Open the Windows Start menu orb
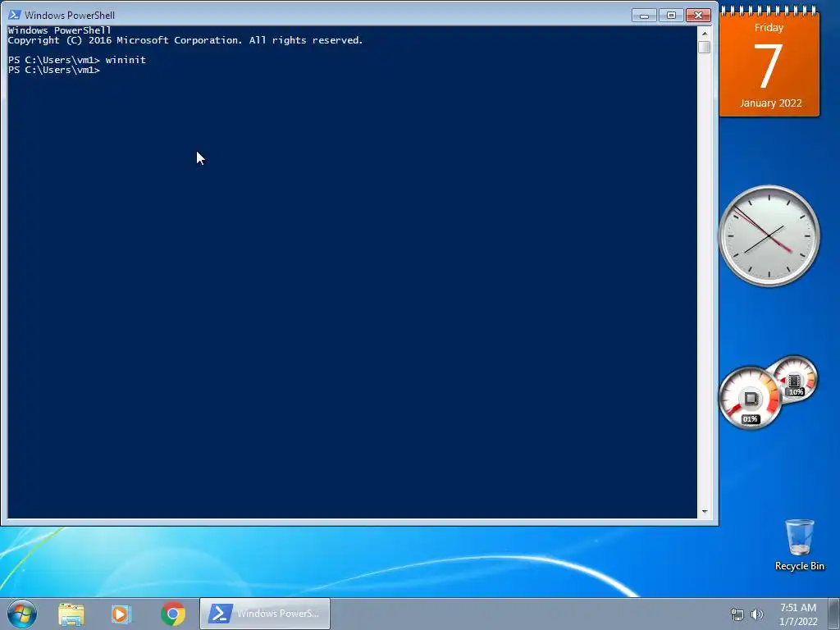Viewport: 840px width, 630px height. 22,614
